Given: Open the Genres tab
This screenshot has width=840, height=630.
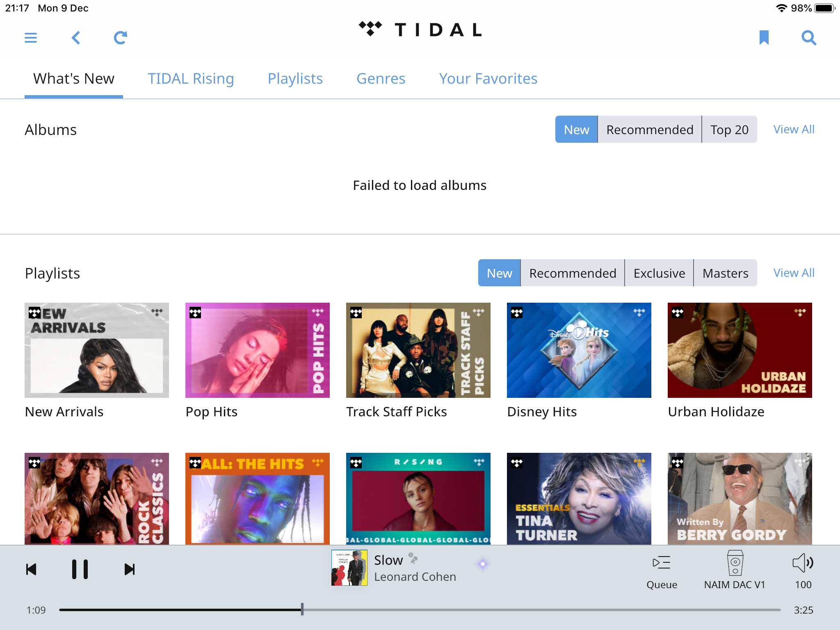Looking at the screenshot, I should click(x=381, y=78).
